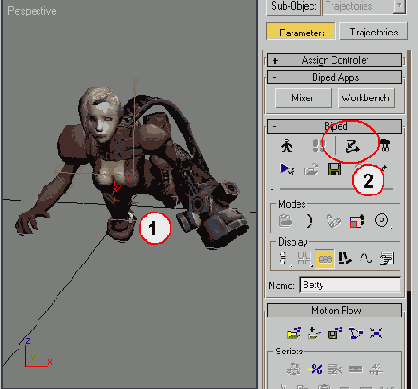Toggle the Footstep Mode icon
This screenshot has height=389, width=418.
click(x=318, y=146)
